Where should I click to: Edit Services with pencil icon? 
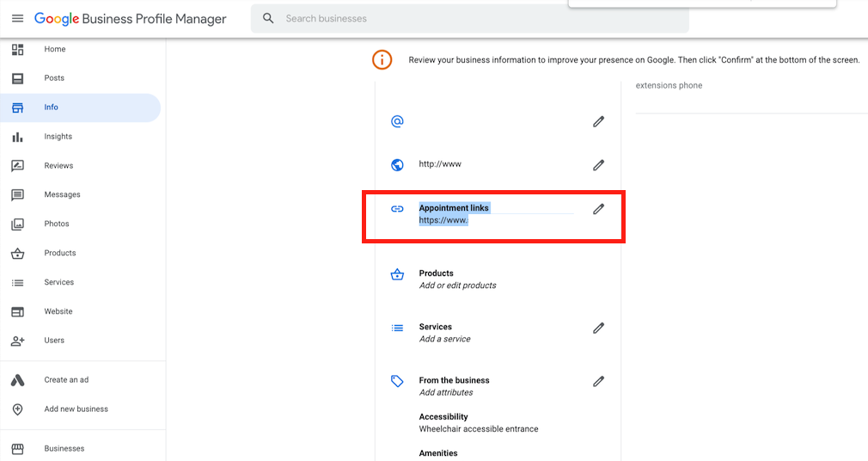(598, 328)
